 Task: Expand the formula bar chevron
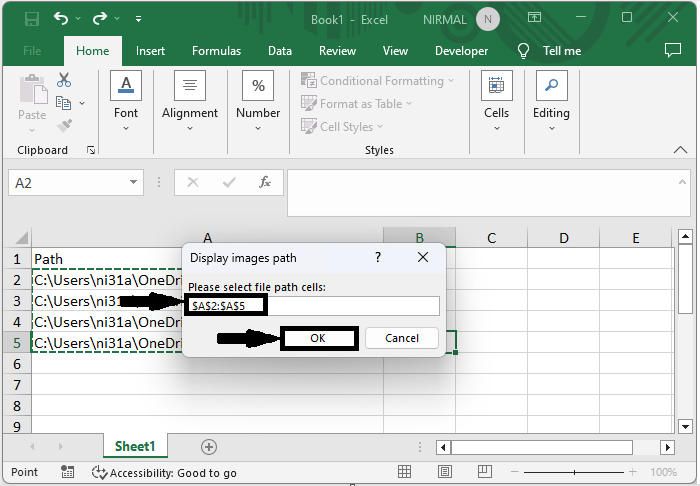coord(682,182)
